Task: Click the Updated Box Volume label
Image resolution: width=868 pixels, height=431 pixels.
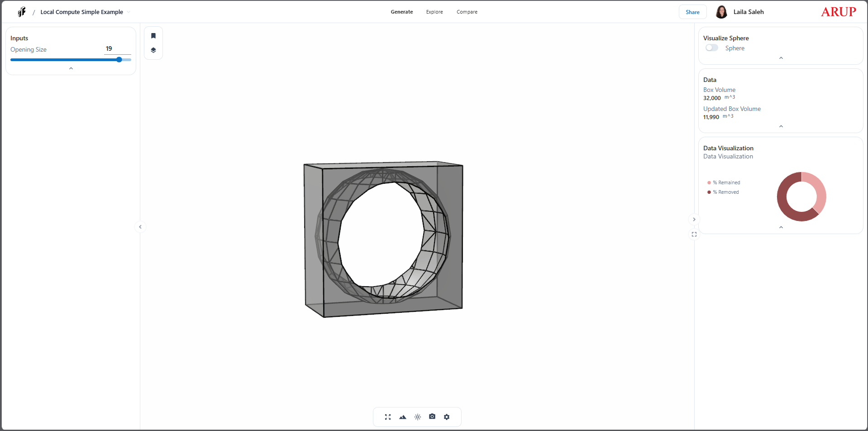Action: click(x=732, y=109)
